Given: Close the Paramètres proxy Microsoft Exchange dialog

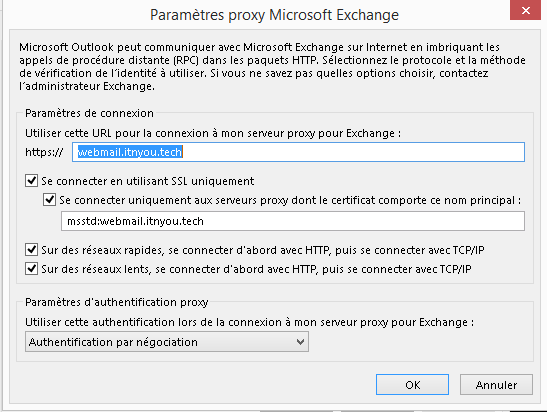Looking at the screenshot, I should (x=525, y=10).
